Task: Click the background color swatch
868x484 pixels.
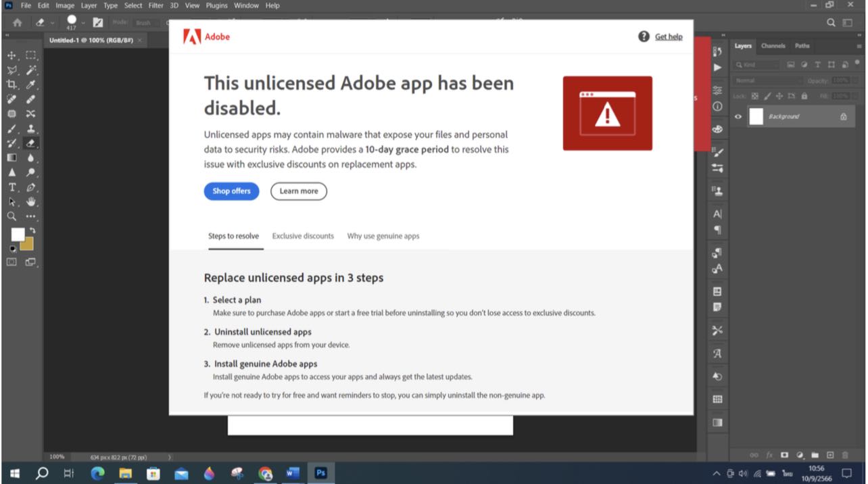Action: [x=26, y=243]
